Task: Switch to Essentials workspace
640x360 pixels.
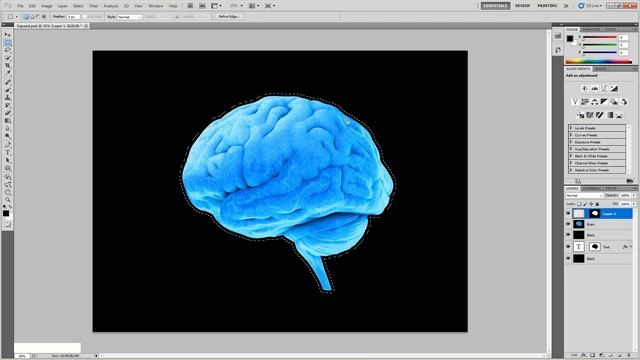Action: click(x=495, y=6)
